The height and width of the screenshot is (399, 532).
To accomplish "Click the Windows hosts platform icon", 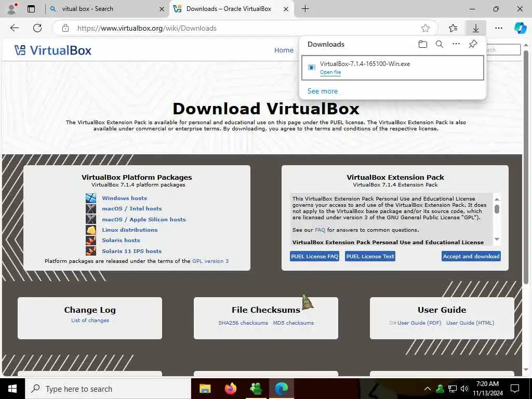I will click(x=91, y=198).
